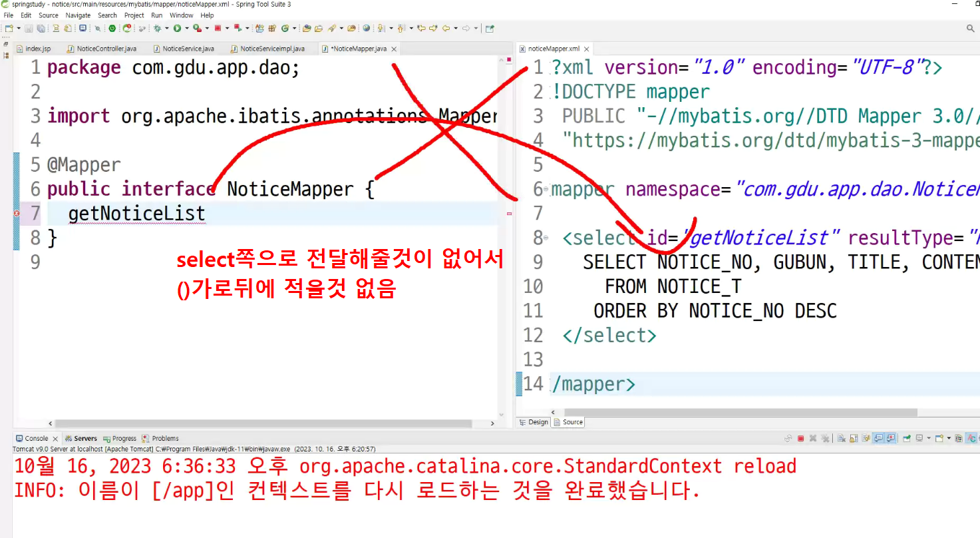Image resolution: width=980 pixels, height=538 pixels.
Task: Click the green Boot Dashboard icon
Action: pos(112,29)
